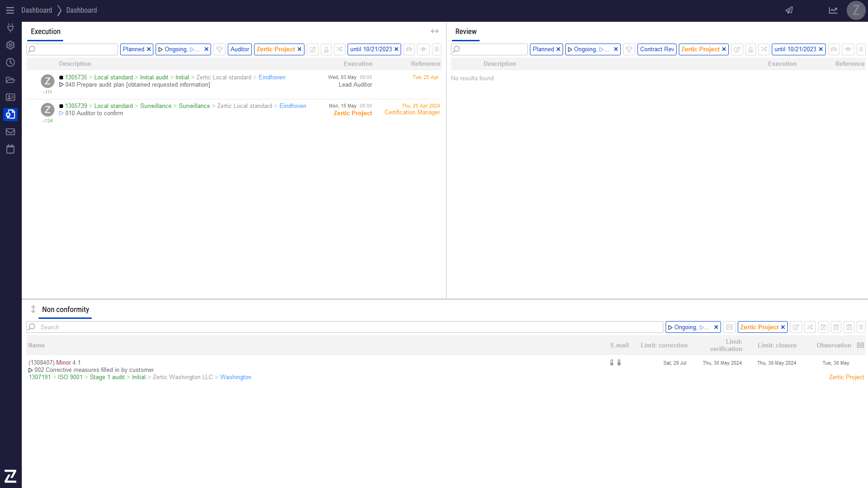This screenshot has width=868, height=488.
Task: Remove the Planned filter in Execution panel
Action: (149, 49)
